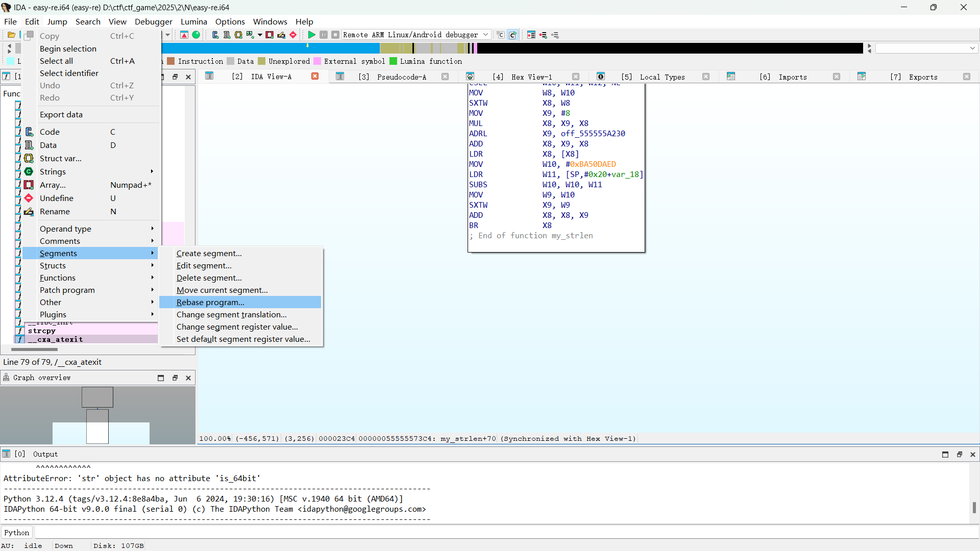Screen dimensions: 980x551
Task: Click the rename pencil toolbar icon
Action: pos(281,35)
